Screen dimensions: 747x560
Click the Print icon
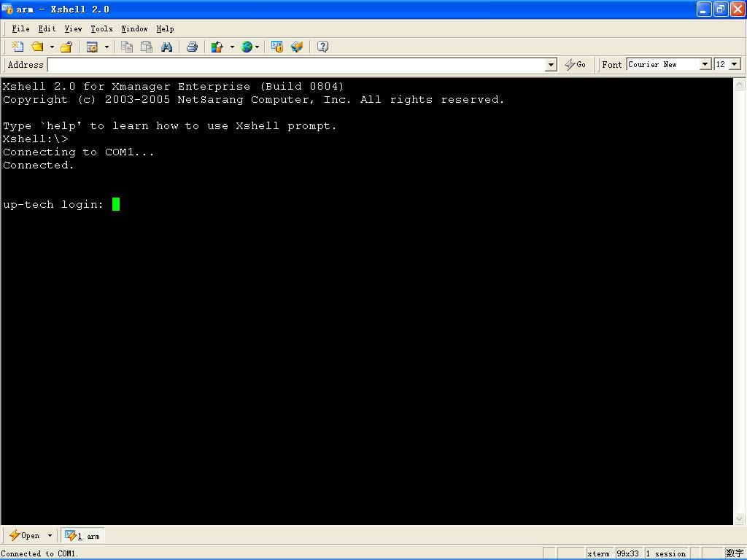click(x=192, y=47)
